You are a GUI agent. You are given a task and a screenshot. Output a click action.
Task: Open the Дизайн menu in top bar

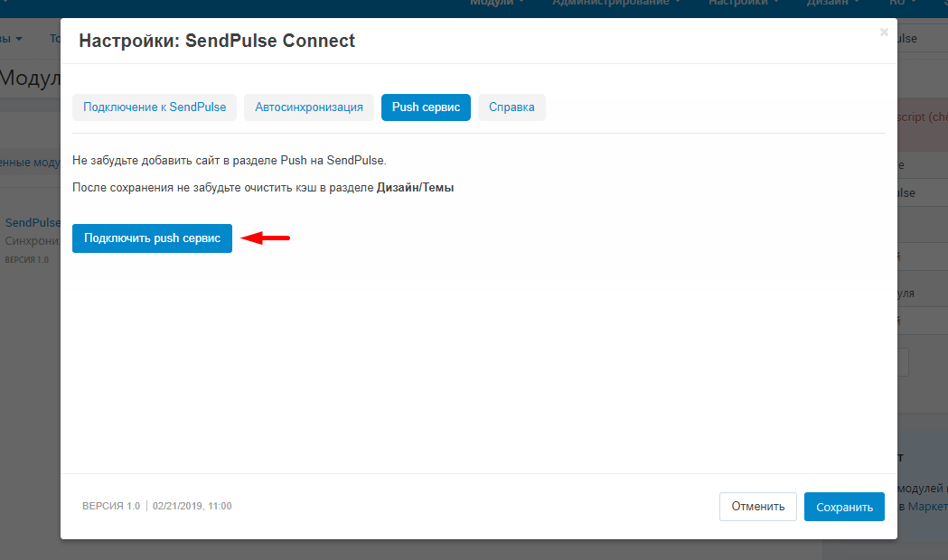click(832, 4)
